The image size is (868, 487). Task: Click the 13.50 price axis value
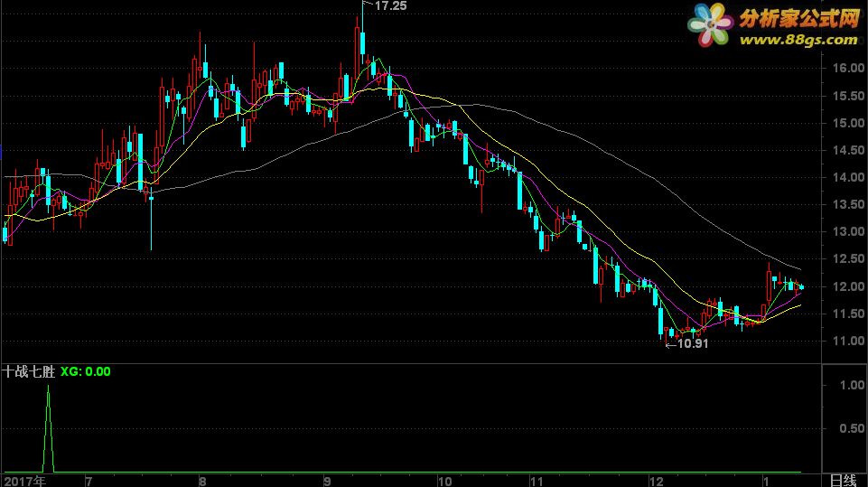[x=849, y=204]
